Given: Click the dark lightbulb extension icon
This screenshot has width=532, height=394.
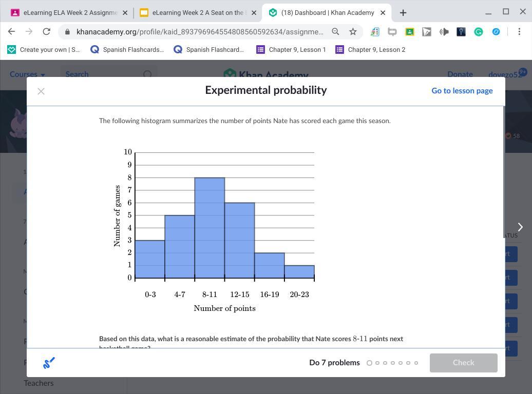Looking at the screenshot, I should pos(461,32).
